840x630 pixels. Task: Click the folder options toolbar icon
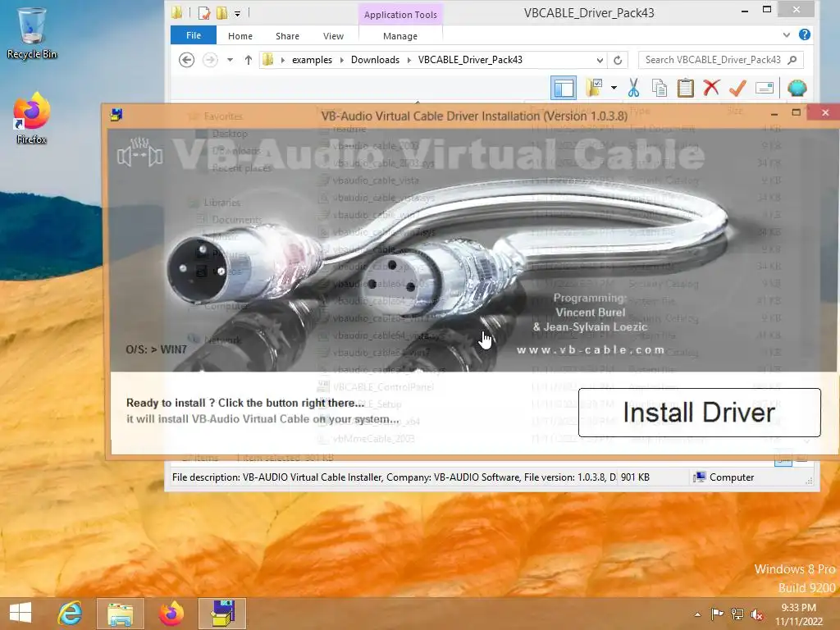(x=594, y=87)
